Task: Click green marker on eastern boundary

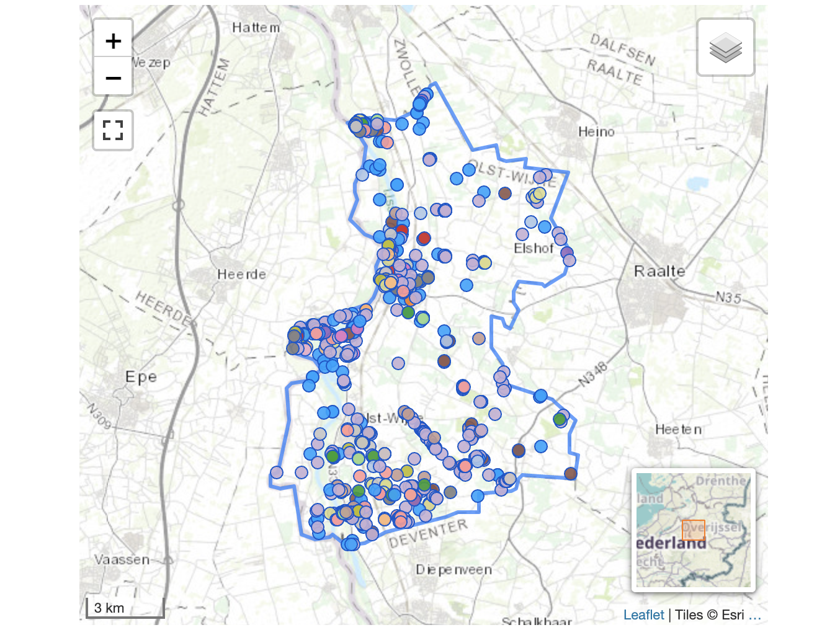Action: coord(560,419)
